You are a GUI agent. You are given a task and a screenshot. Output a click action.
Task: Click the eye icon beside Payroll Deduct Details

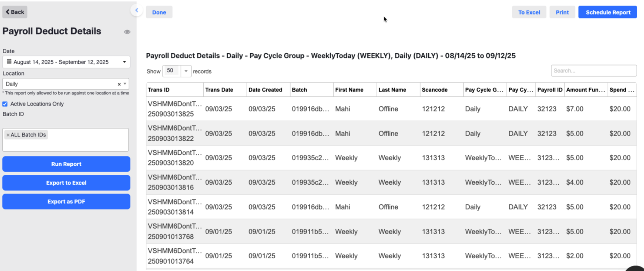(x=127, y=32)
